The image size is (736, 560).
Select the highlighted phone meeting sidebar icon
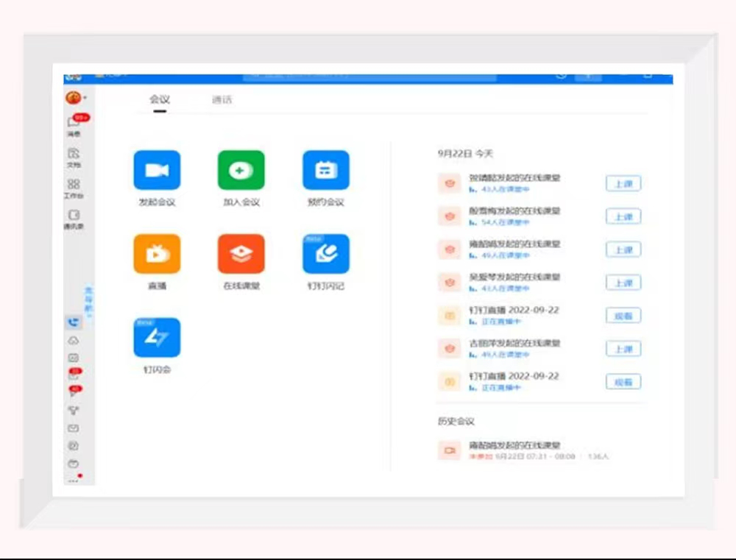tap(74, 322)
